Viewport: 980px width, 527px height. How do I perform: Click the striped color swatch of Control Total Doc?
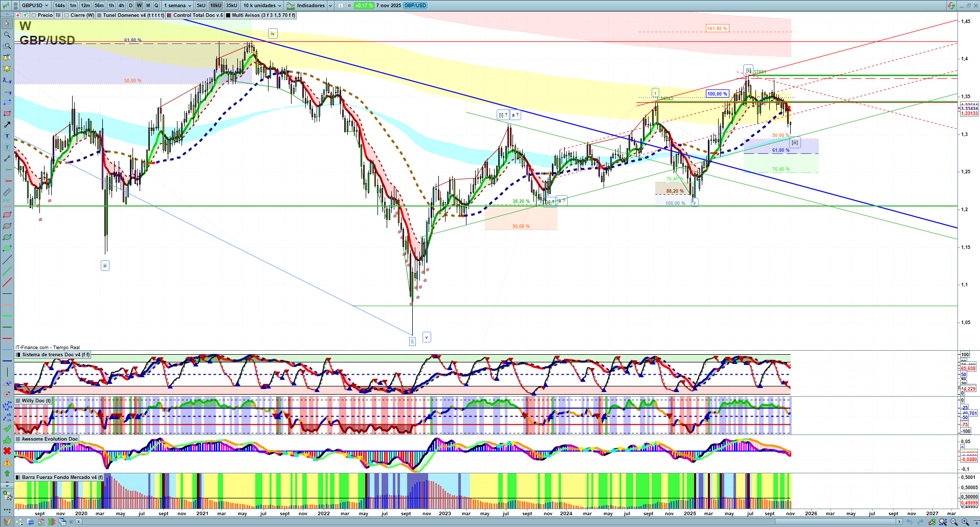[x=169, y=15]
